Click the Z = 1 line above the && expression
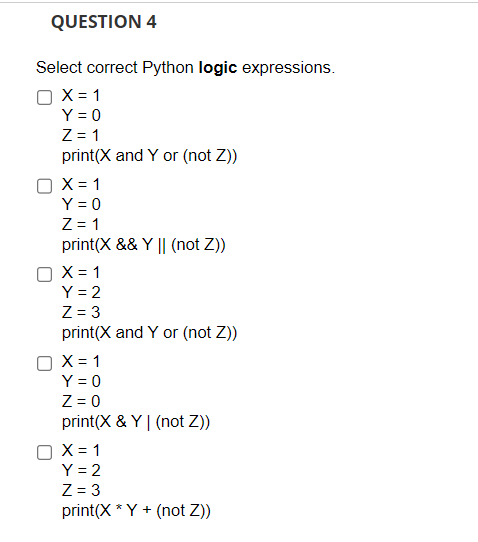The image size is (478, 542). [x=81, y=224]
